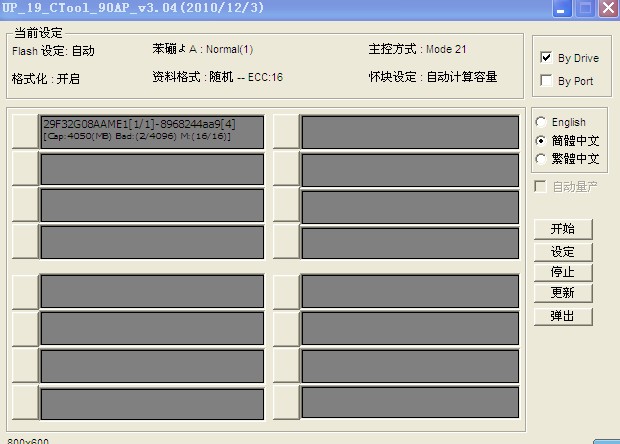Screen dimensions: 620x444
Task: Eject the drive using the 弹出 button
Action: [x=563, y=316]
